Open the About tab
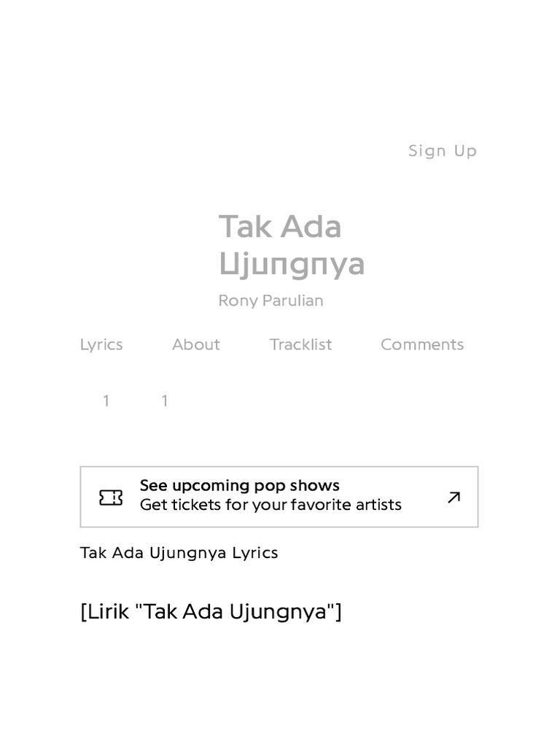Screen dimensions: 560x747 196,344
